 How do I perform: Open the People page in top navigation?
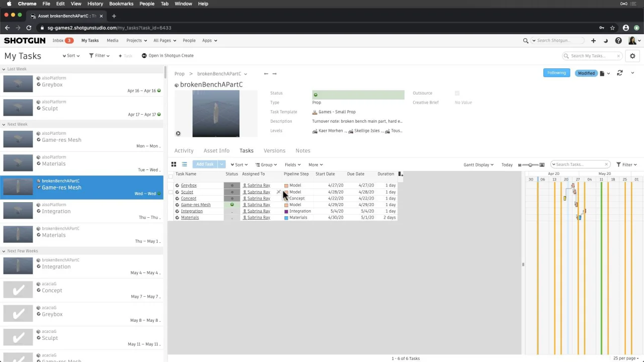coord(189,41)
